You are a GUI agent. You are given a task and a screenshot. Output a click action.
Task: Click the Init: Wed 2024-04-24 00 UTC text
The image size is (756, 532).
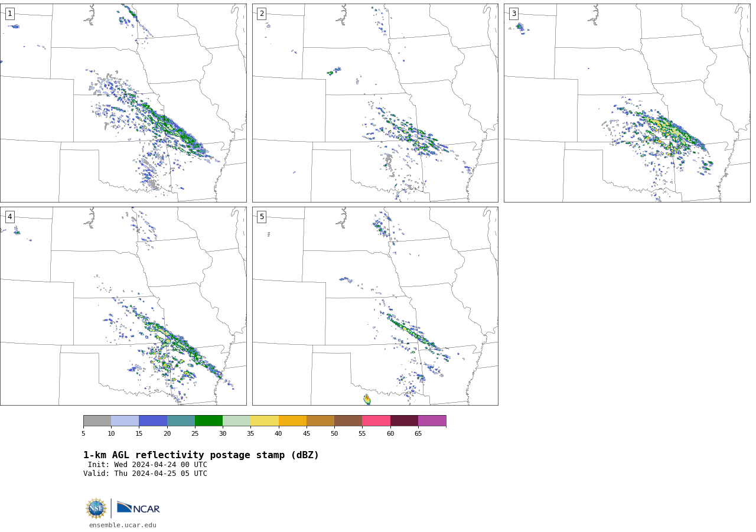tap(148, 465)
